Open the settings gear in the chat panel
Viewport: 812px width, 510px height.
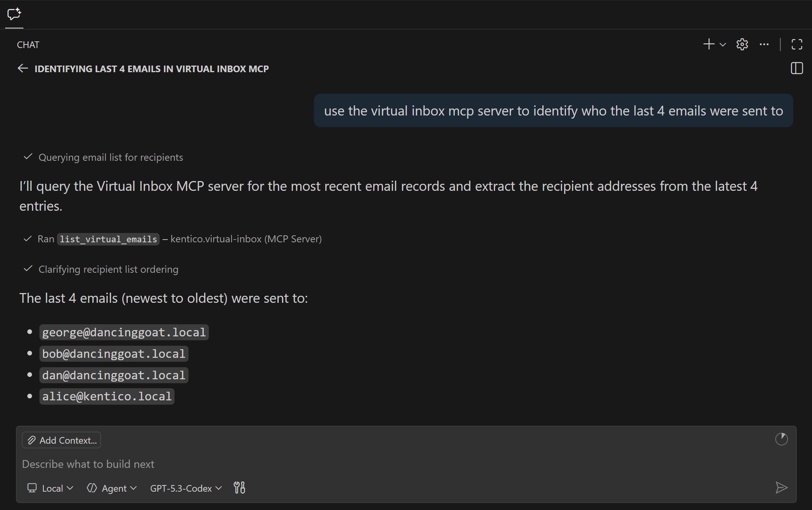741,44
